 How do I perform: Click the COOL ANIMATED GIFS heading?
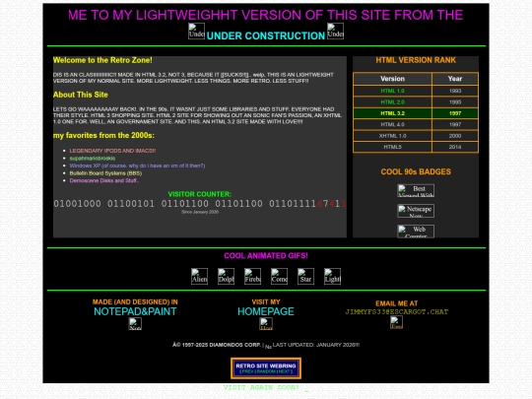pos(266,256)
